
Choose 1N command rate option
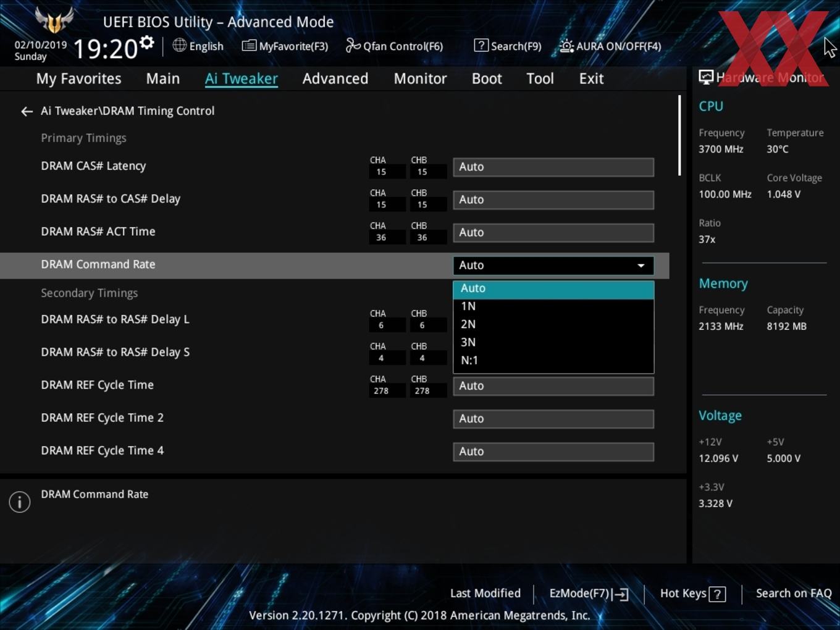point(553,306)
